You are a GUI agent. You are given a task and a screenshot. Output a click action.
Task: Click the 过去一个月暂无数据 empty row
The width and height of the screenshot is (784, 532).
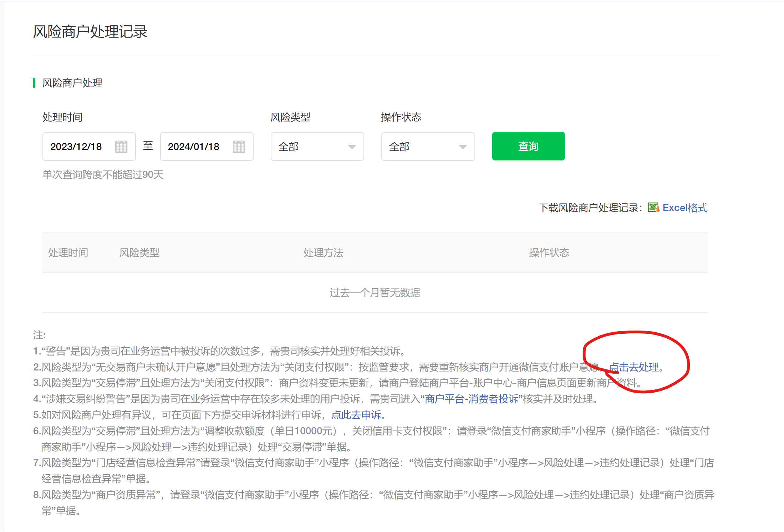375,293
